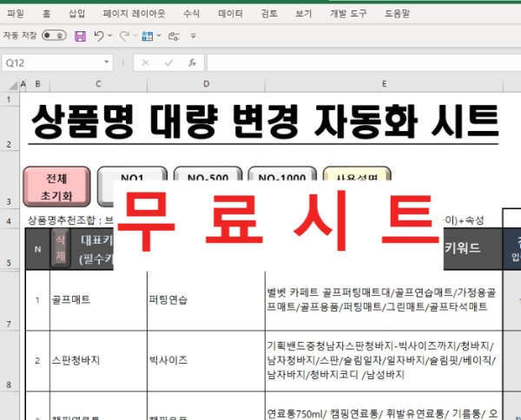Click the table form icon in toolbar
Image resolution: width=521 pixels, height=420 pixels.
[x=148, y=36]
